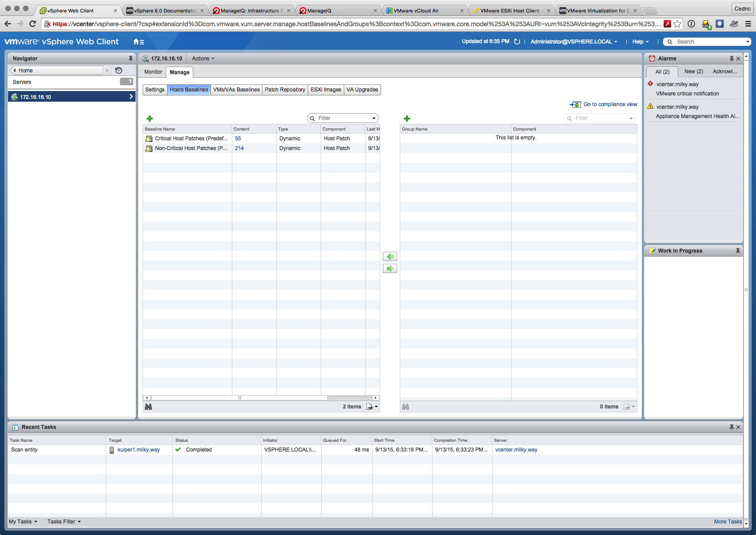Click the binoculars find icon under baselines list

(x=148, y=407)
